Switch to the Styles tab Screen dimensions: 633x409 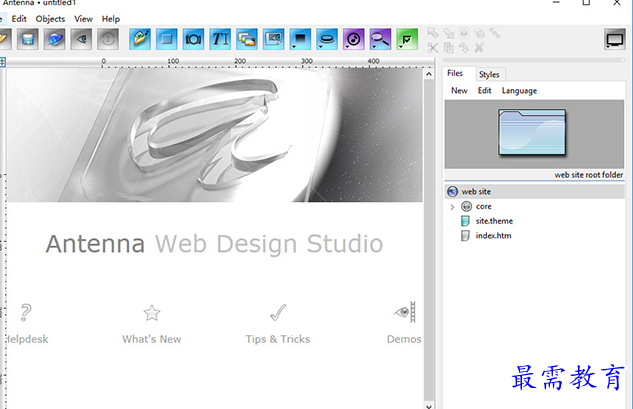pyautogui.click(x=489, y=74)
